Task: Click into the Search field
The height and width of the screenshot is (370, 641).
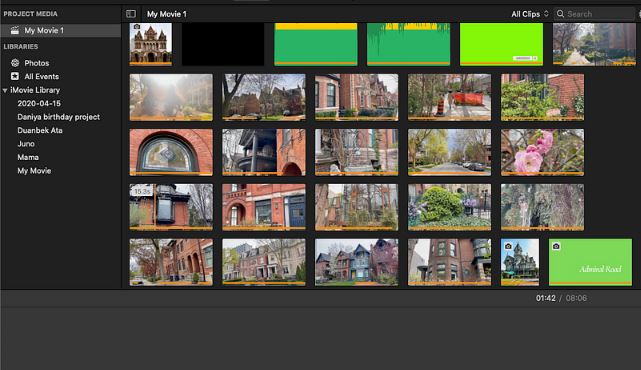Action: pos(595,14)
